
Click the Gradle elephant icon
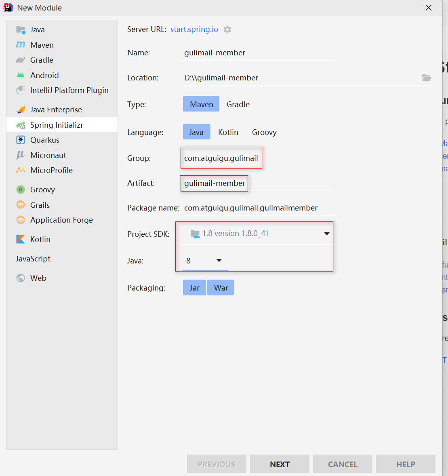point(21,60)
